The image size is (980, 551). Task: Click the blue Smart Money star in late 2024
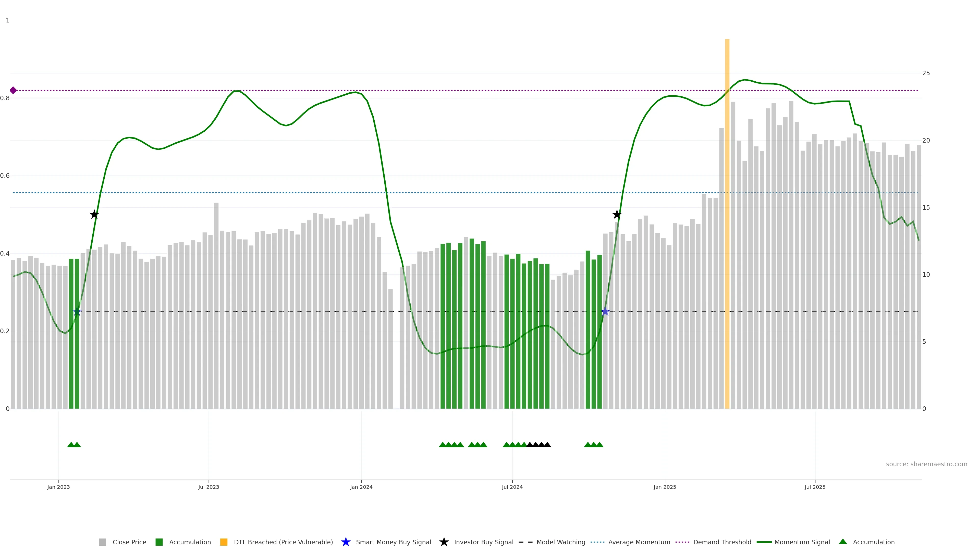tap(605, 311)
